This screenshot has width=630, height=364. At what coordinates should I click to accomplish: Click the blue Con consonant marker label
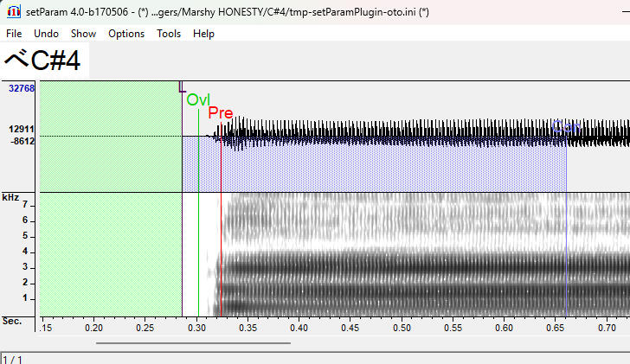tap(565, 128)
